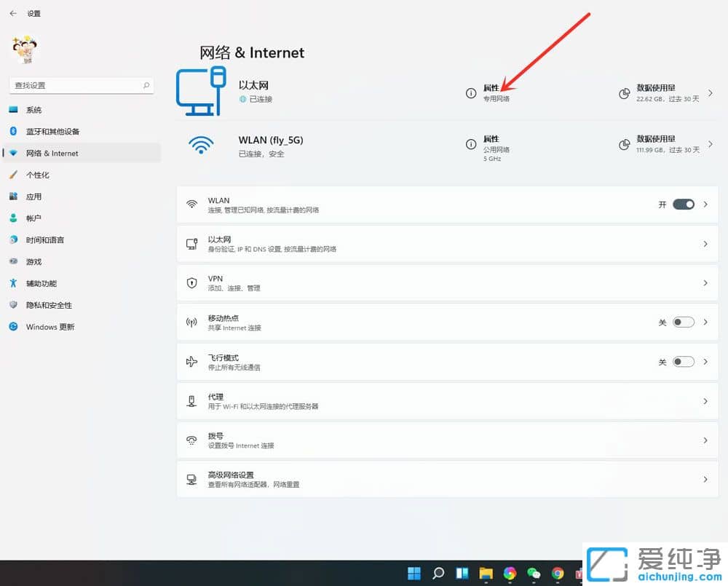Expand chevron next to Ethernet data usage
728x586 pixels.
click(711, 93)
